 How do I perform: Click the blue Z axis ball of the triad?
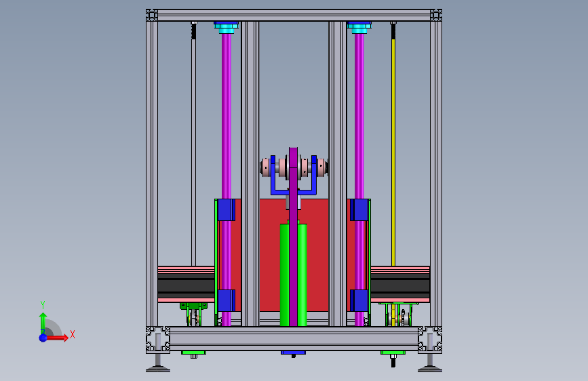click(43, 338)
